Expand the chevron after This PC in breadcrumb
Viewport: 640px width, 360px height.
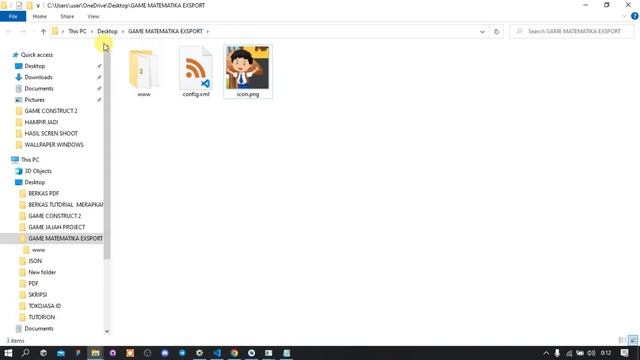[x=92, y=31]
